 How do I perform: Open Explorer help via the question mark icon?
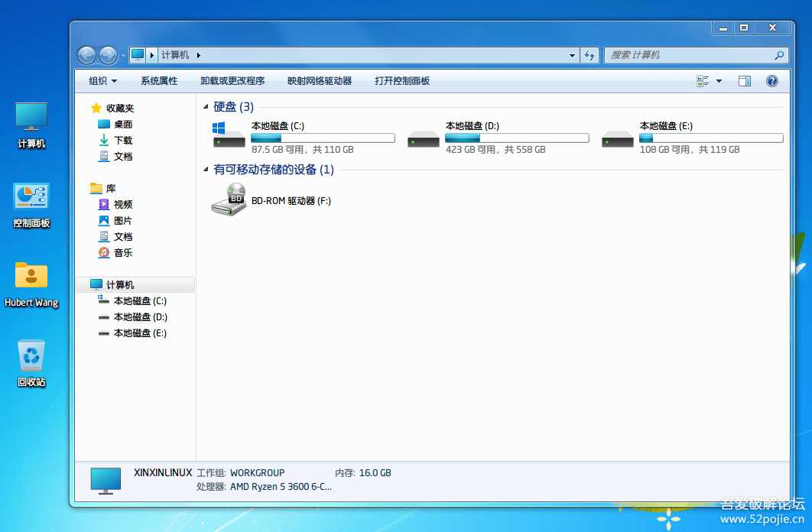[772, 80]
